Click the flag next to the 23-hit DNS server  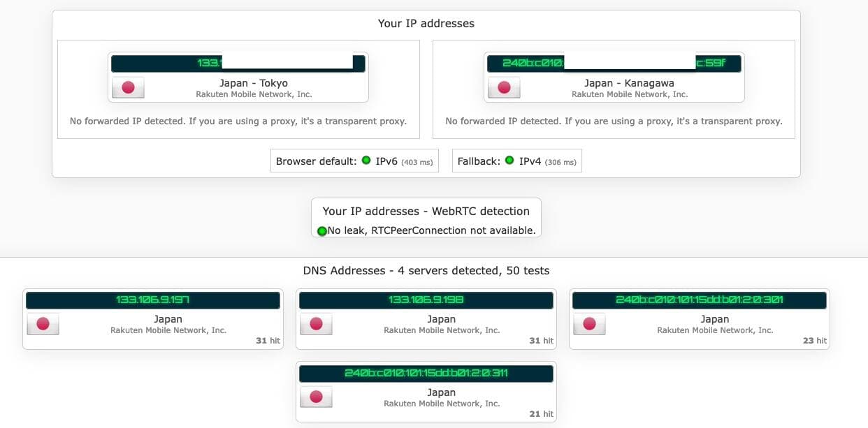[591, 323]
